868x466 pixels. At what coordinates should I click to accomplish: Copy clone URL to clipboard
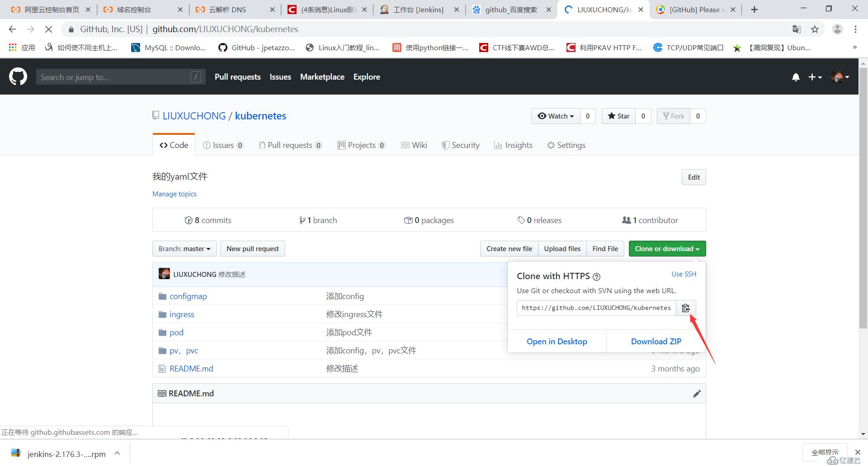(x=686, y=308)
